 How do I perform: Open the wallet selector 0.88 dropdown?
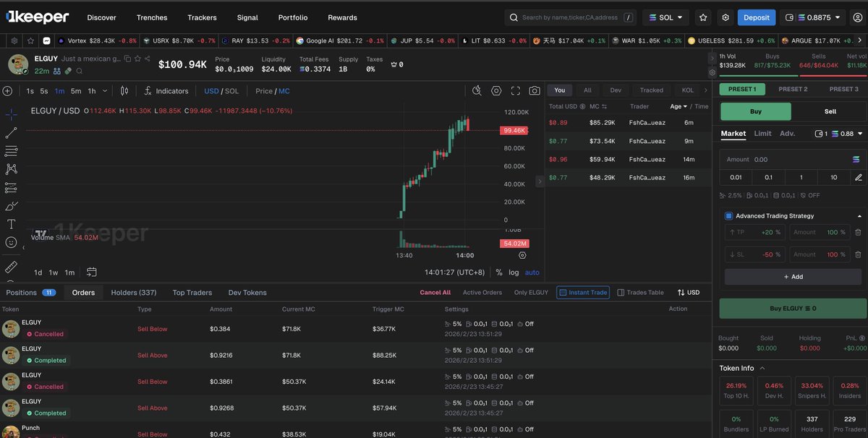(x=839, y=134)
